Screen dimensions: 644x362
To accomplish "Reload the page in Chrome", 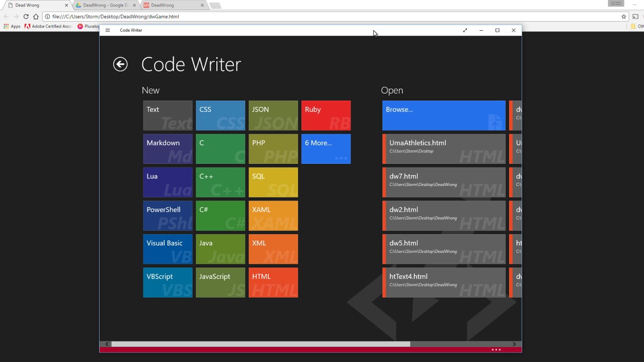I will tap(26, 17).
